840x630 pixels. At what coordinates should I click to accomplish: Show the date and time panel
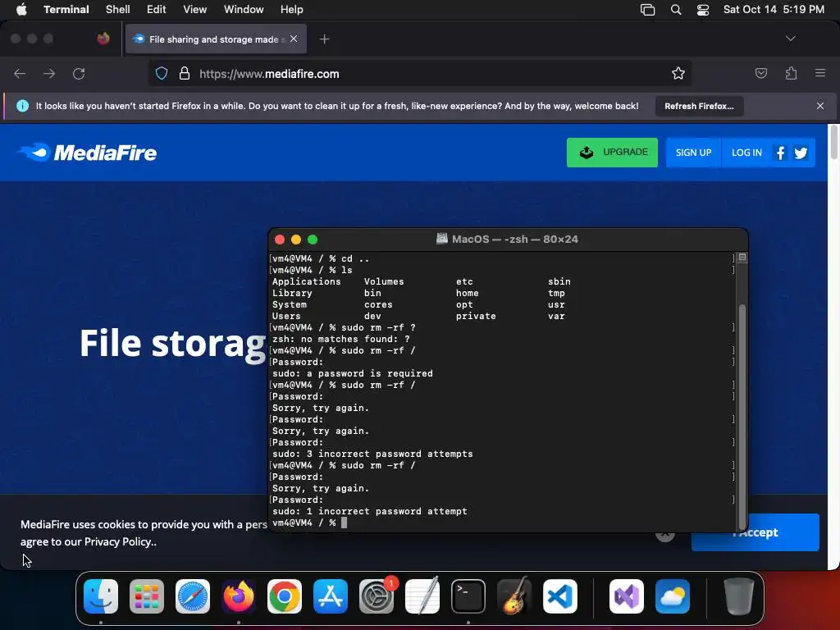coord(773,9)
